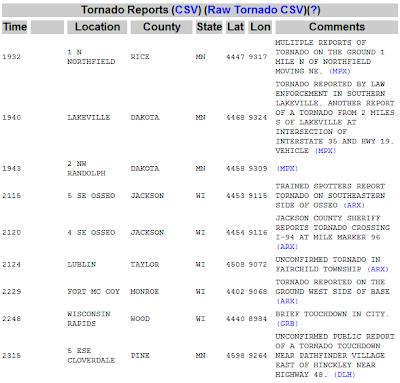The height and width of the screenshot is (383, 400).
Task: Click the location LUBLIN
Action: tap(82, 265)
